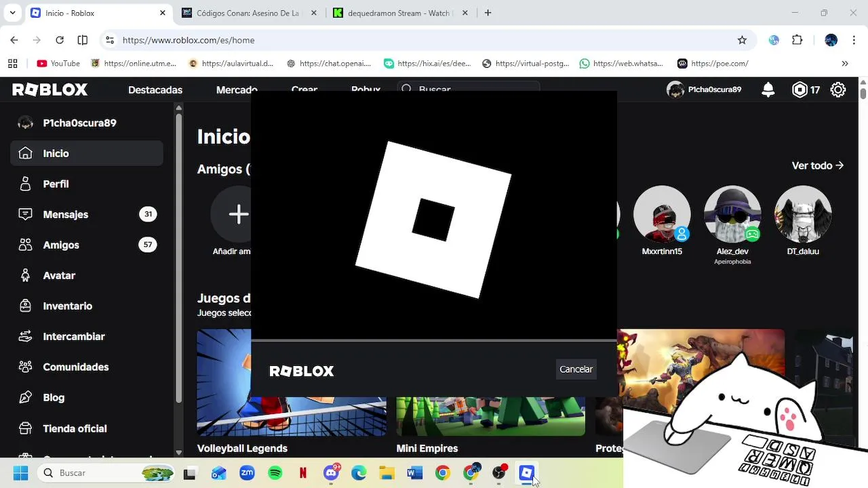Open Intercambiar in sidebar
Viewport: 868px width, 488px height.
point(74,336)
